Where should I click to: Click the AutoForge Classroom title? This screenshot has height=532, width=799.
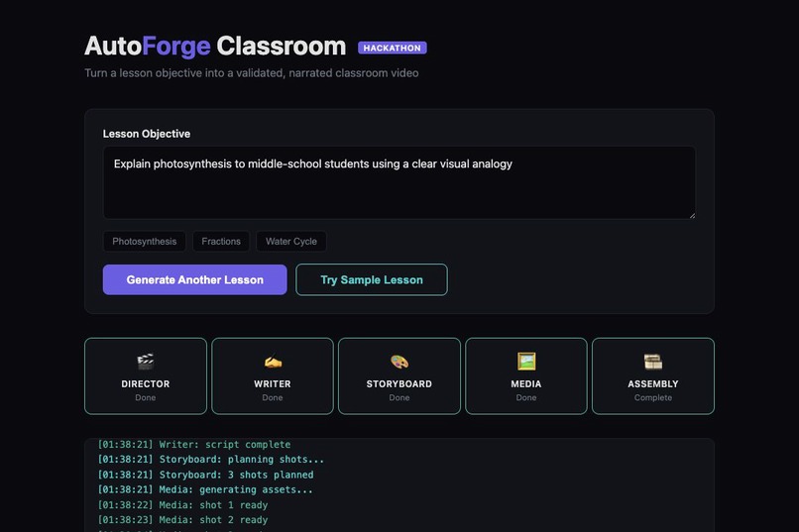[x=215, y=46]
